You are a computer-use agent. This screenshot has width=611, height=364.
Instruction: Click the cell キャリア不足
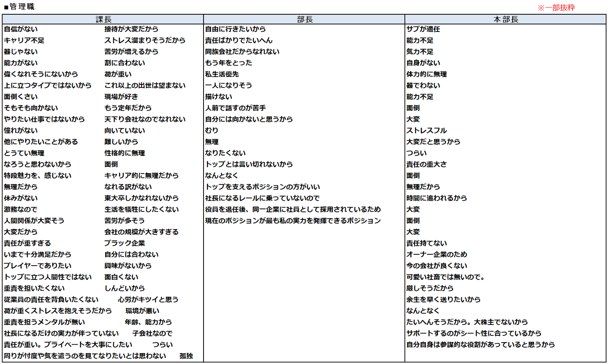pyautogui.click(x=24, y=40)
